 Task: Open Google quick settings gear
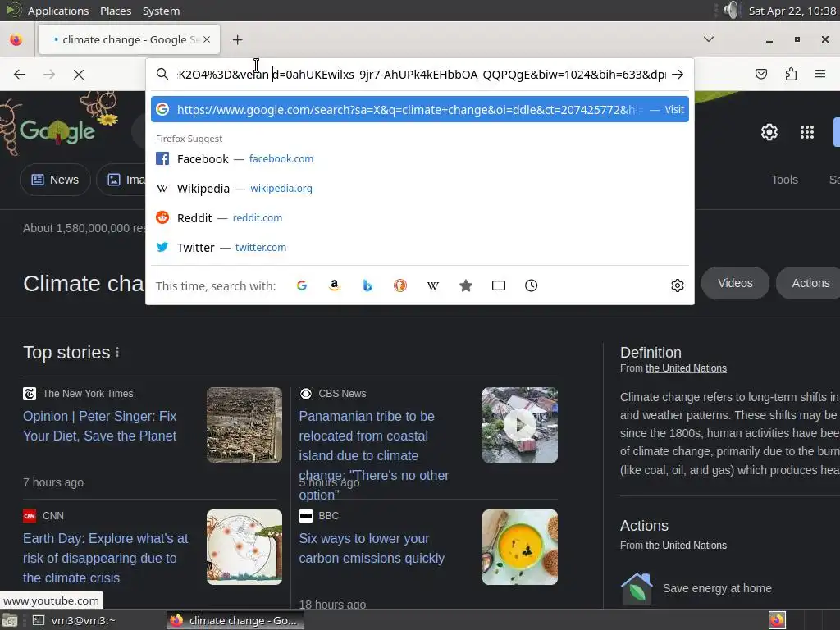769,132
